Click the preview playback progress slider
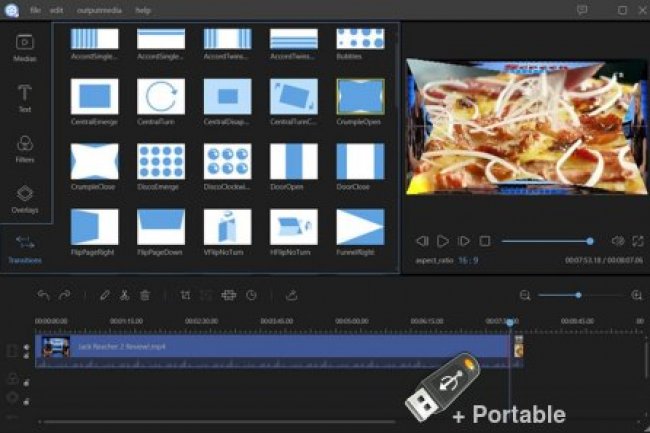The image size is (650, 433). pyautogui.click(x=546, y=241)
